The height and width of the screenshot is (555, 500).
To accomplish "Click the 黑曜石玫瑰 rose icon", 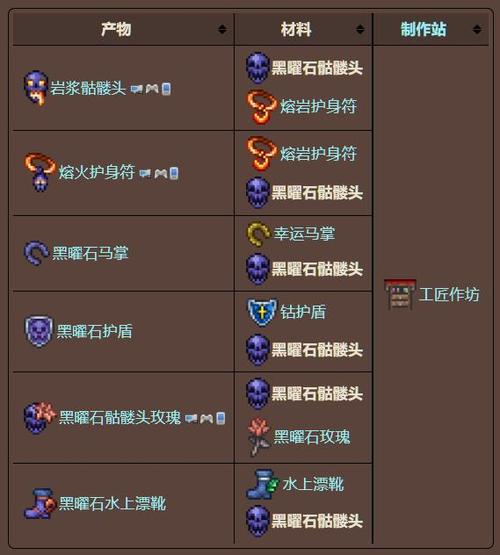I will click(x=259, y=437).
